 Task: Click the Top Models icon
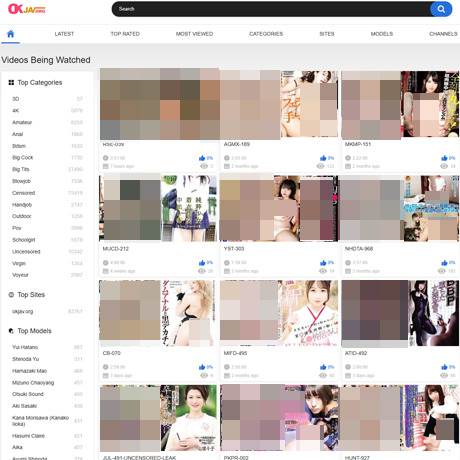pos(11,331)
